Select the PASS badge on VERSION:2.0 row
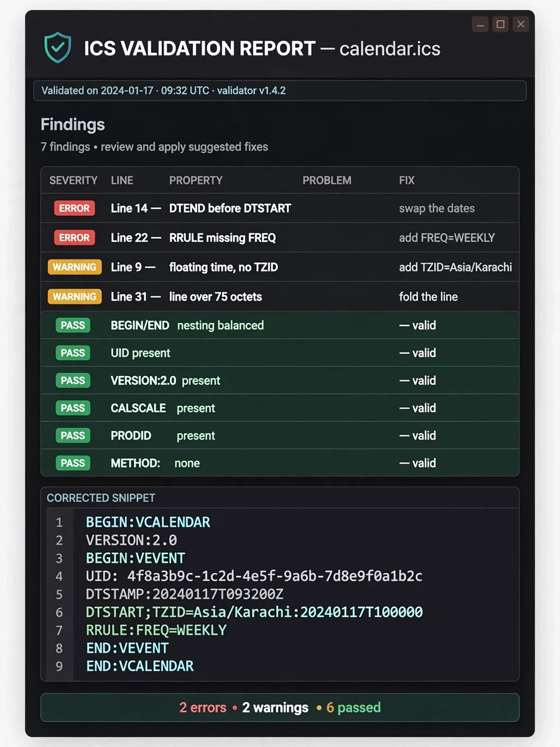 tap(73, 380)
